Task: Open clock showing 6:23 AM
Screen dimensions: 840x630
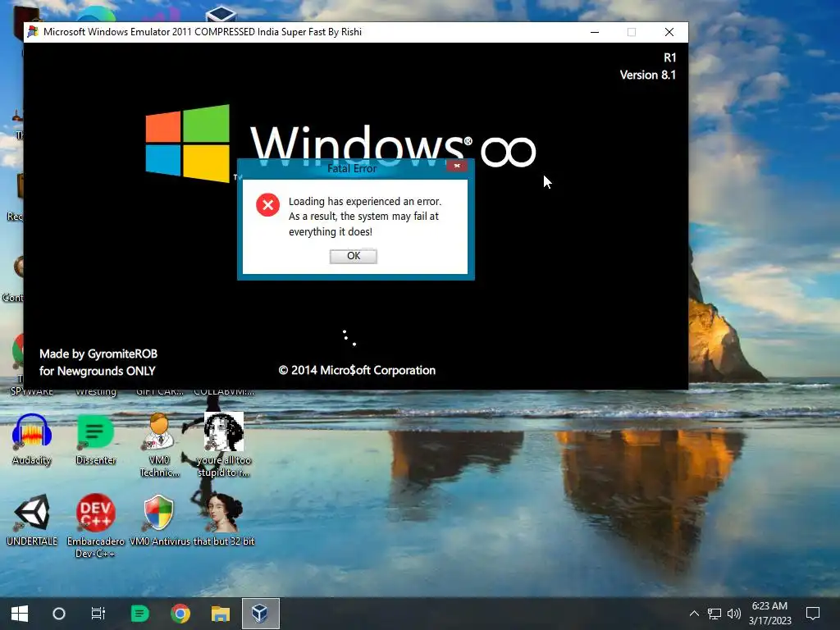Action: click(x=769, y=614)
